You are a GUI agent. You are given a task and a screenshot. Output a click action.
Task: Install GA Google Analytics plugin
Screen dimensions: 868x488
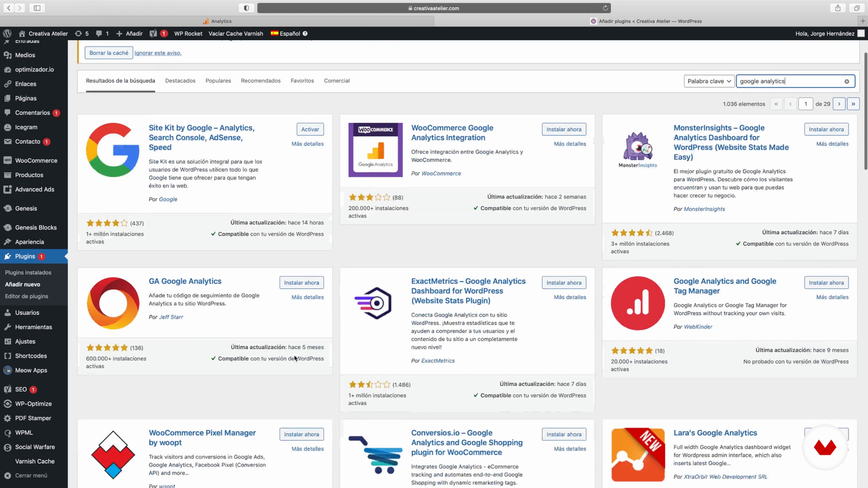pyautogui.click(x=302, y=283)
